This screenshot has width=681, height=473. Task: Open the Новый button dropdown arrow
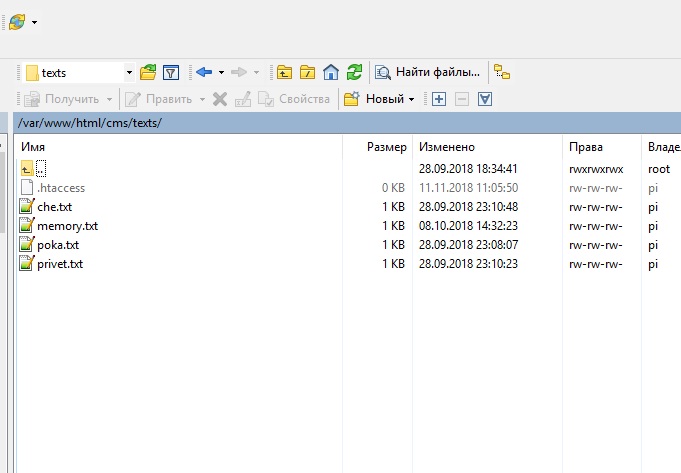(x=411, y=99)
